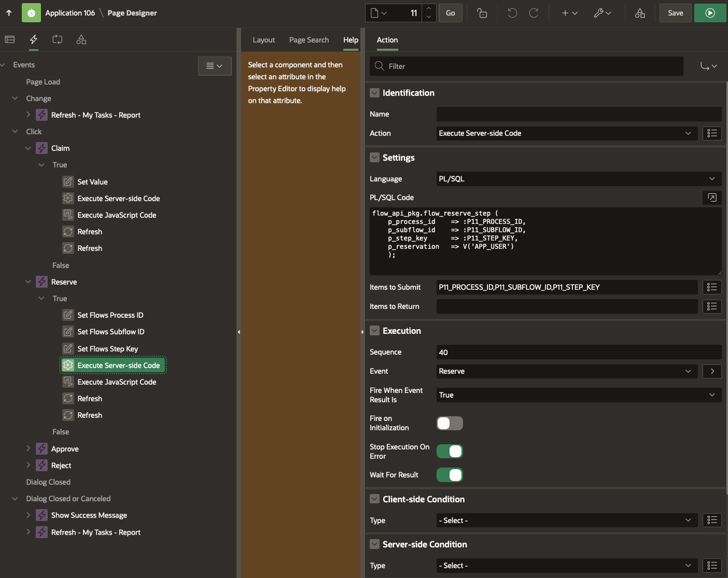
Task: Open the Event dropdown showing Reserve
Action: click(x=567, y=371)
